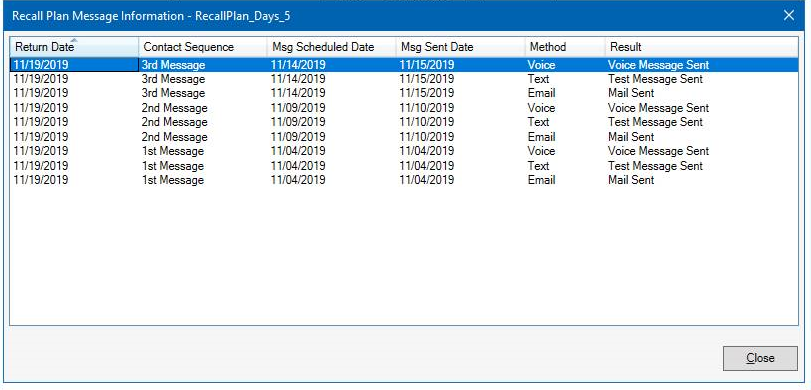Click 'Voice Message Sent' result in 1st Message row
Screen dimensions: 811x390
tap(658, 151)
